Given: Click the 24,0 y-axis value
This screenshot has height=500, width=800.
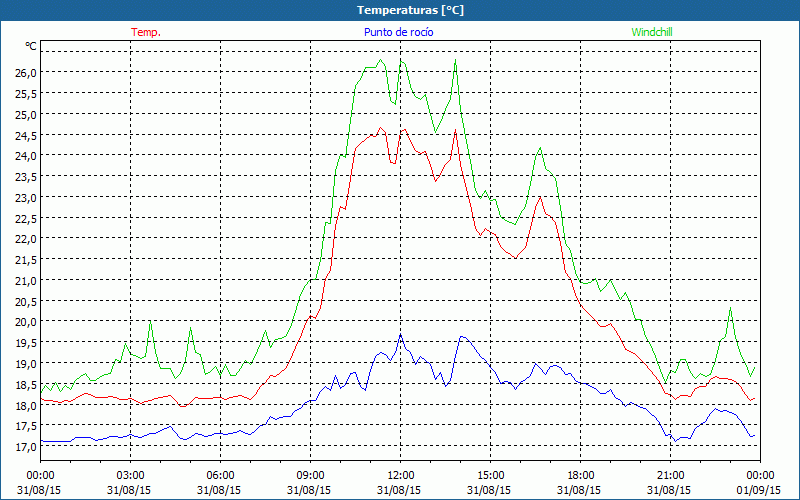Looking at the screenshot, I should click(26, 156).
